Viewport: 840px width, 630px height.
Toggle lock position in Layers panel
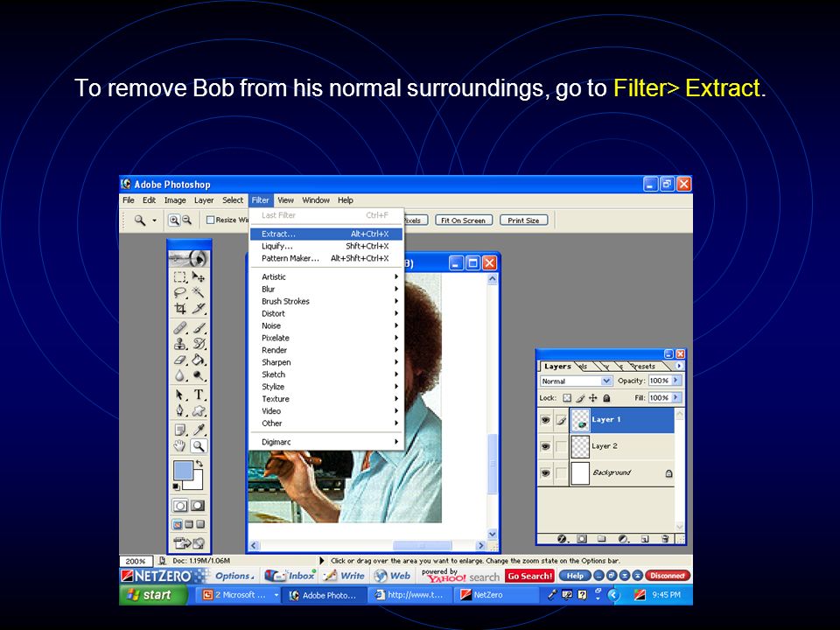[593, 398]
